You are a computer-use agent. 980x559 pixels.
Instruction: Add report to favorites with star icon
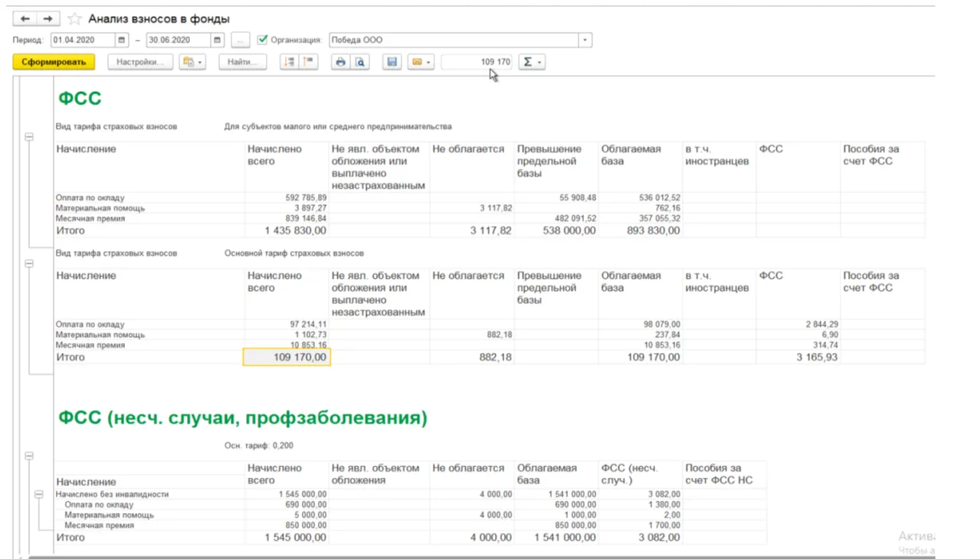[74, 19]
